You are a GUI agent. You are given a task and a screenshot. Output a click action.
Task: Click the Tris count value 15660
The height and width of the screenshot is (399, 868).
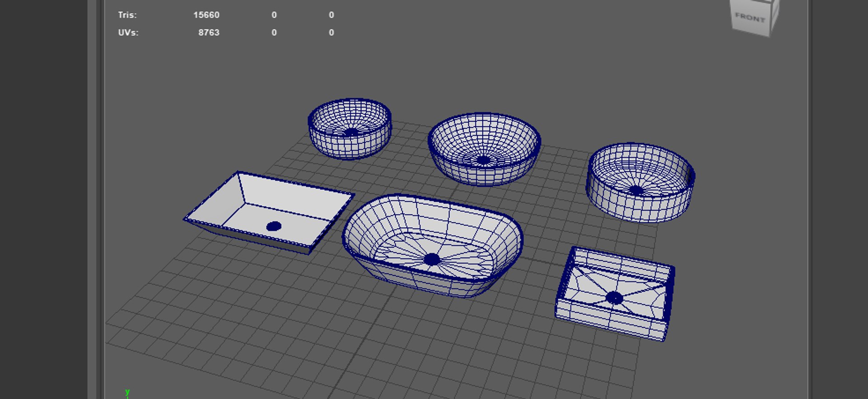pyautogui.click(x=206, y=15)
